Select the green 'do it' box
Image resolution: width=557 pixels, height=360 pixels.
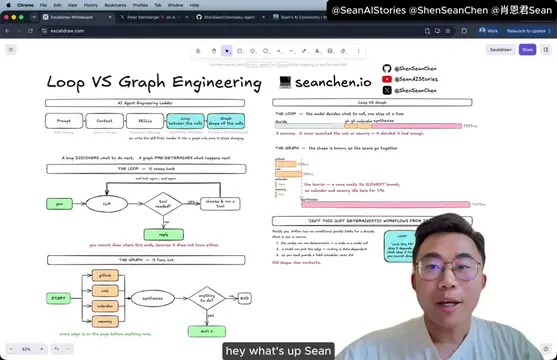pyautogui.click(x=207, y=331)
